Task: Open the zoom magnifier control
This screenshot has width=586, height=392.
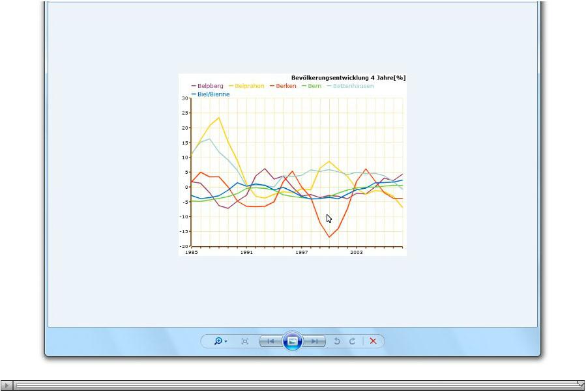Action: 218,341
